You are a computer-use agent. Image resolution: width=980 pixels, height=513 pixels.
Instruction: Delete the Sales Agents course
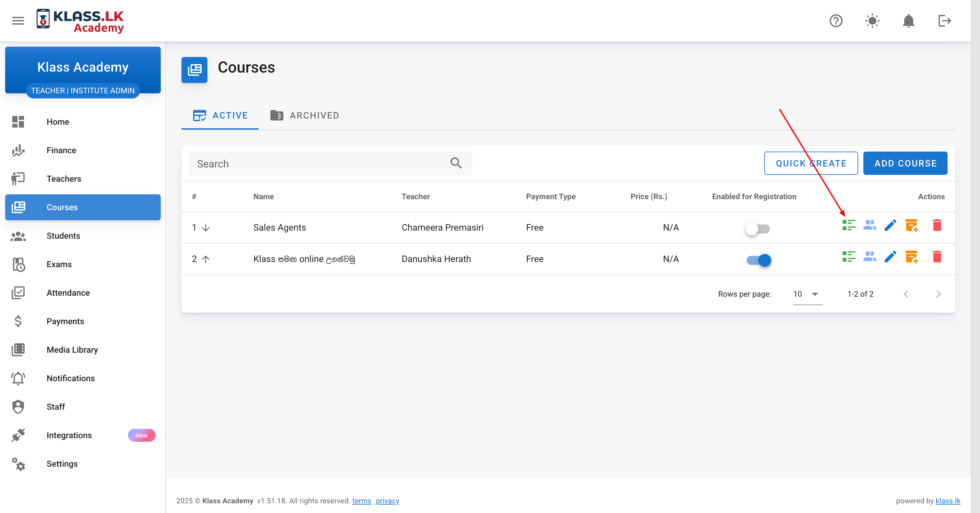click(937, 225)
